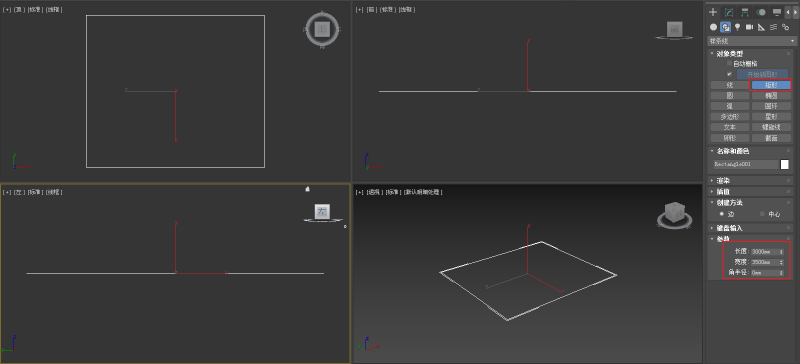Select the 中心 creation method radio
The image size is (800, 364).
tap(762, 214)
